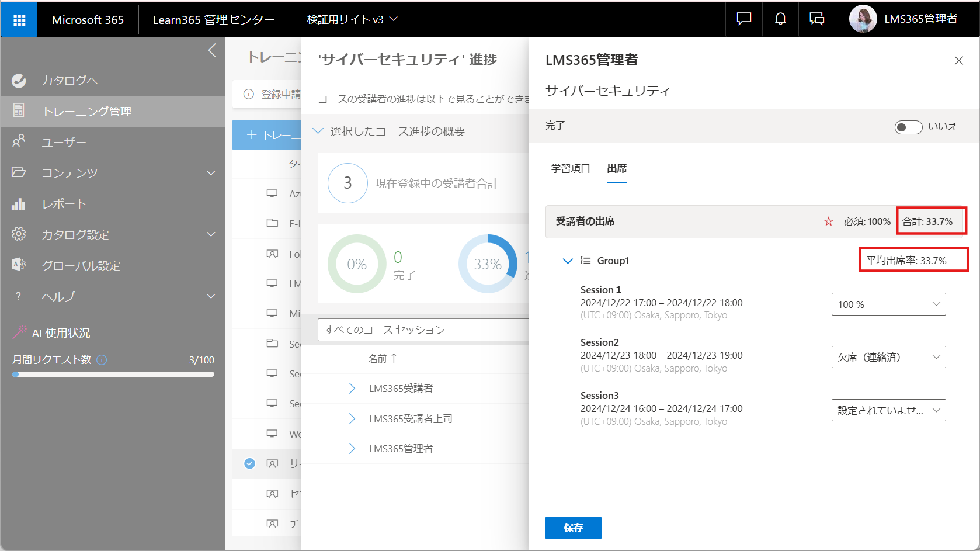The image size is (980, 551).
Task: Click the AI 使用状況 wand icon
Action: pyautogui.click(x=20, y=332)
